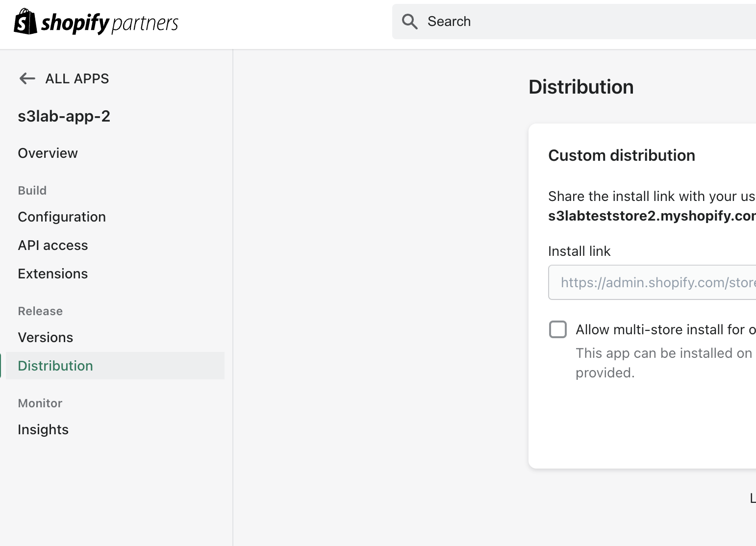Select Versions under Release

pyautogui.click(x=45, y=337)
